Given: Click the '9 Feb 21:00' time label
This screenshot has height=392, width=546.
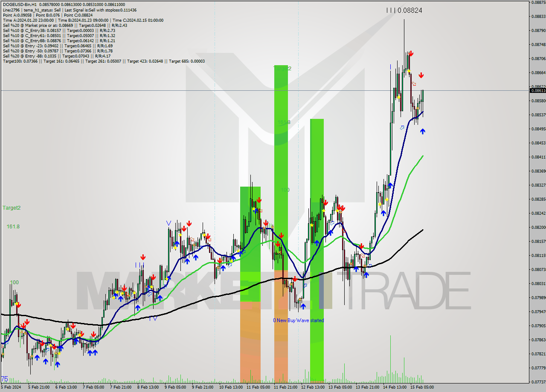Looking at the screenshot, I should pos(203,387).
